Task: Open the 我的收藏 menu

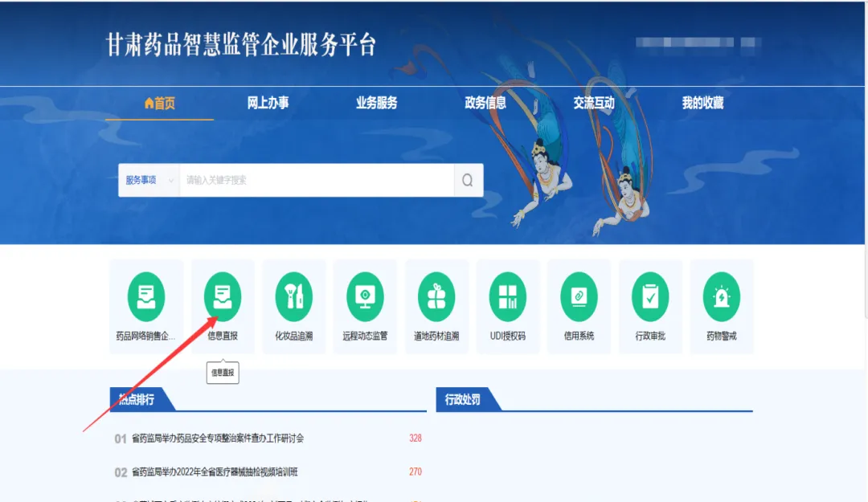Action: 702,103
